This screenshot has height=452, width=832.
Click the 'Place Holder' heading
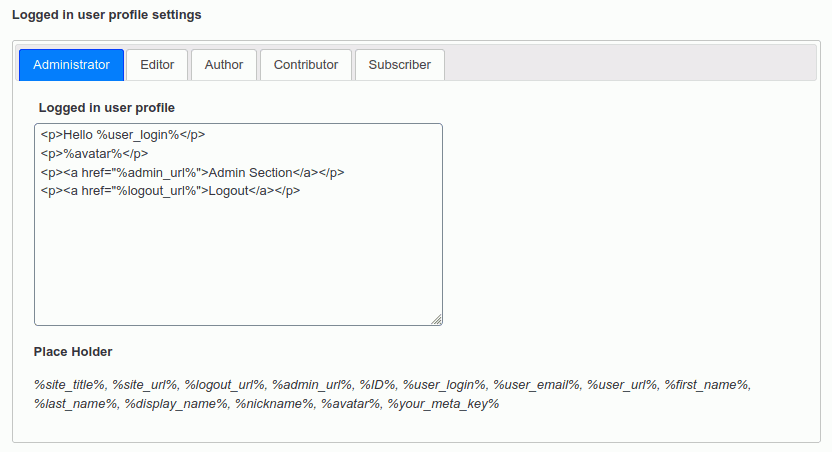pos(73,352)
